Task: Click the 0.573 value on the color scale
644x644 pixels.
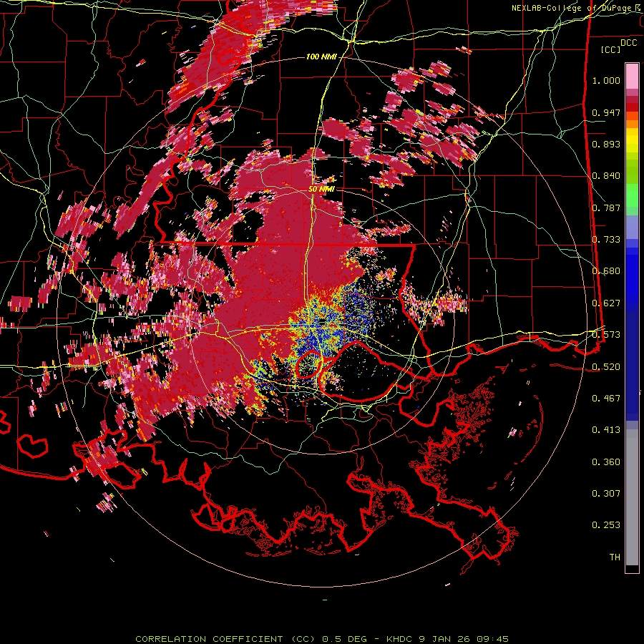Action: [606, 335]
